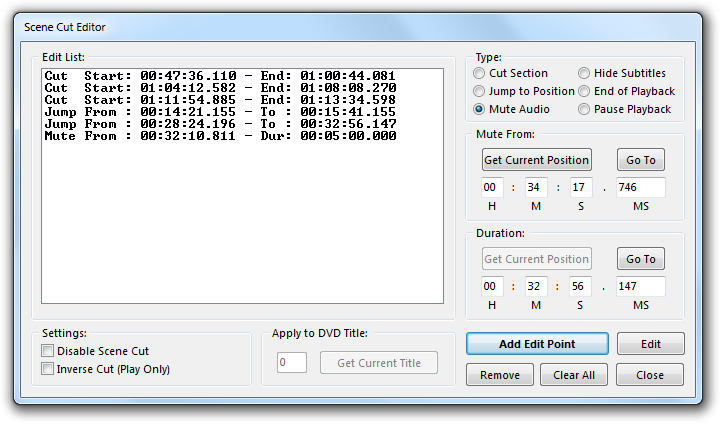This screenshot has width=720, height=424.
Task: Toggle Inverse Cut (Play Only) checkbox
Action: click(x=48, y=369)
